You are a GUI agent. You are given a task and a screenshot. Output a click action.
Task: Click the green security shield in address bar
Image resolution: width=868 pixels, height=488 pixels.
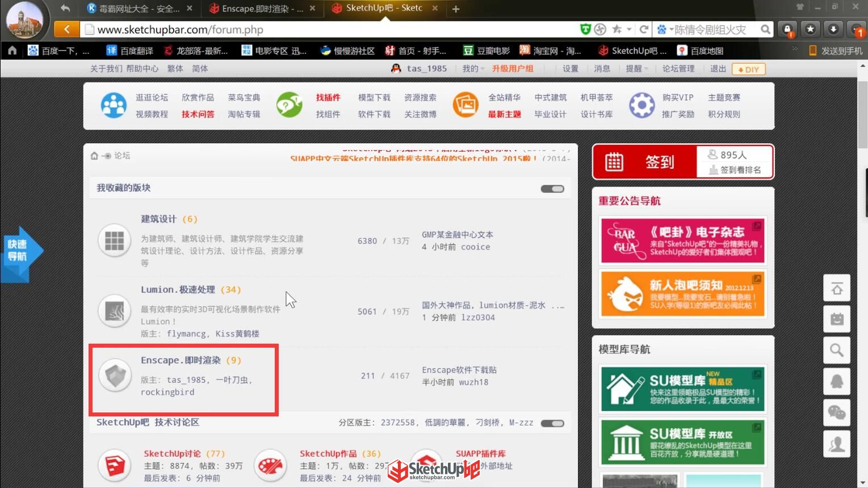[x=585, y=29]
